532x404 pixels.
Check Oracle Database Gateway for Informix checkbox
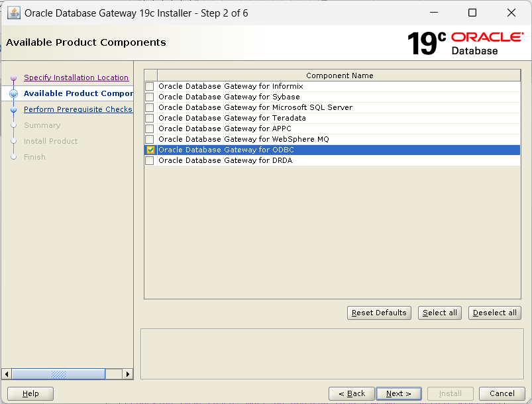(x=149, y=86)
